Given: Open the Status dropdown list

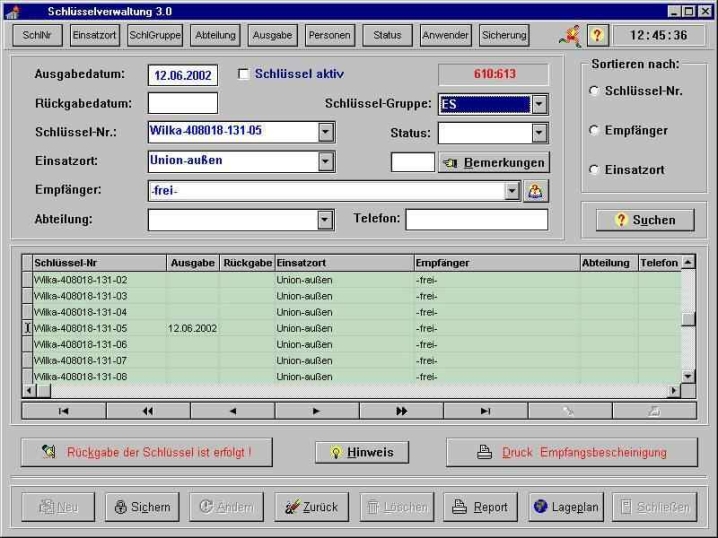Looking at the screenshot, I should coord(539,133).
